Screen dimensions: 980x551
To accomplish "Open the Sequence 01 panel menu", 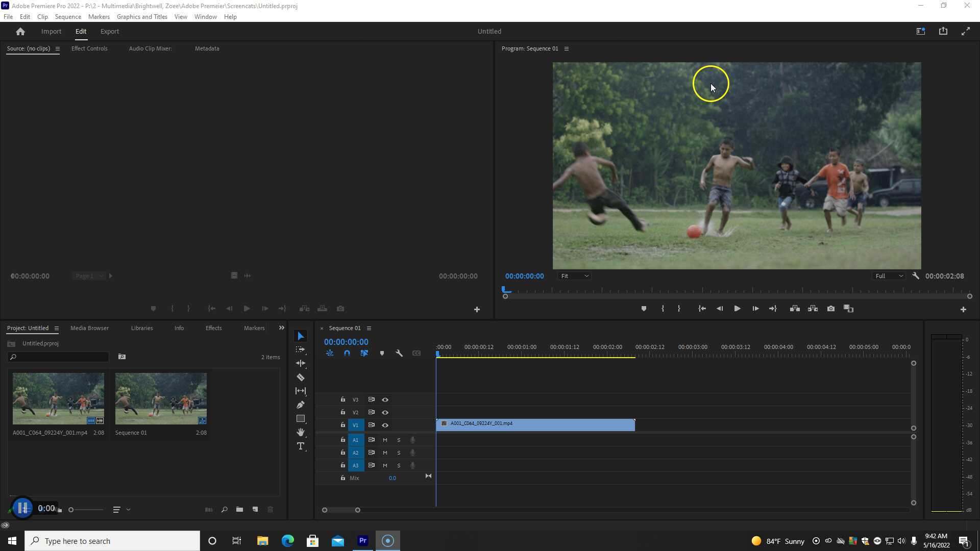I will (369, 328).
